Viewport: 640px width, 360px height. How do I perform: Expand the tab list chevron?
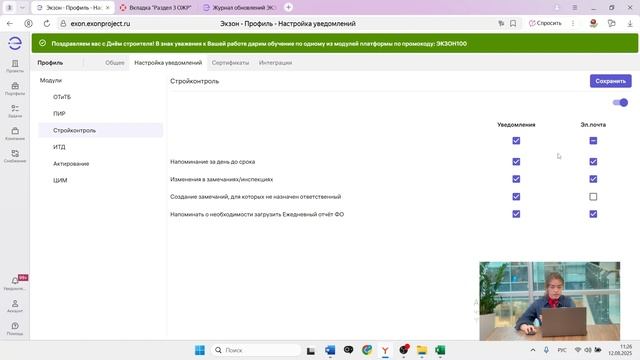22,8
